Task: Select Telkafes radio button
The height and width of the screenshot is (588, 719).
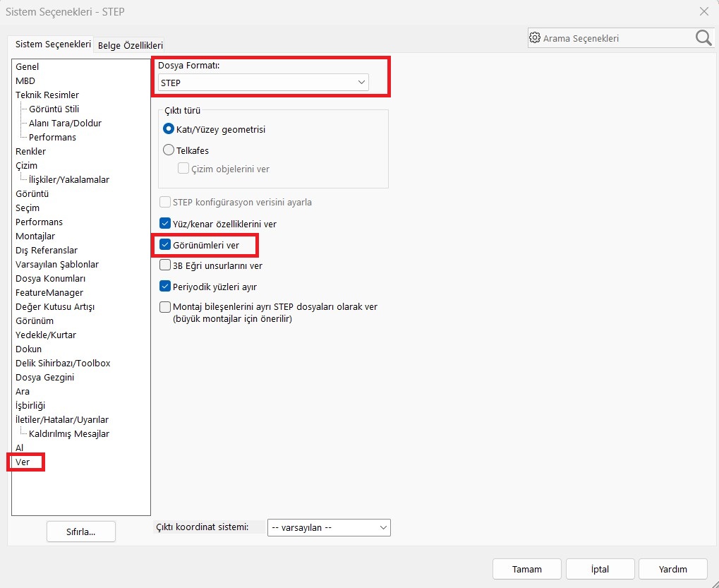Action: [x=169, y=150]
